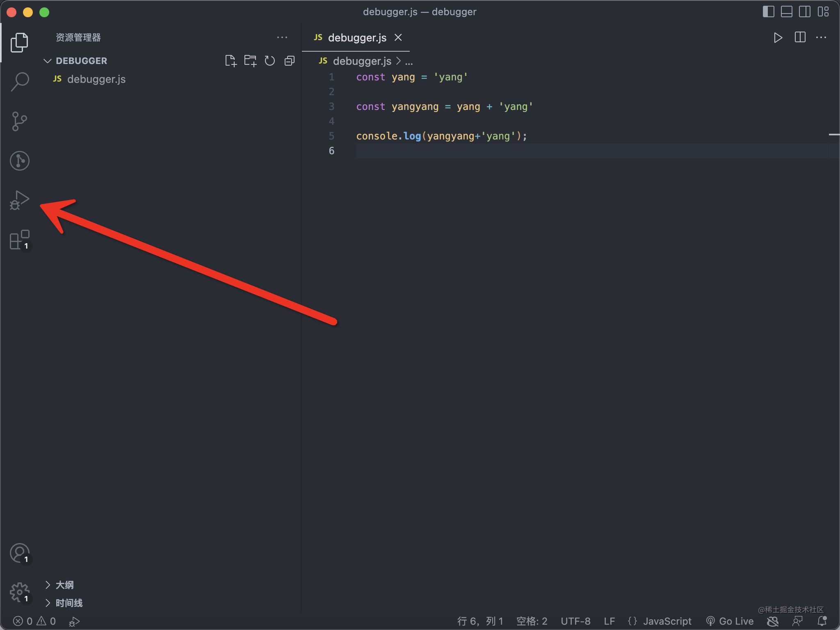Click New Folder icon in explorer header
840x630 pixels.
click(x=250, y=61)
